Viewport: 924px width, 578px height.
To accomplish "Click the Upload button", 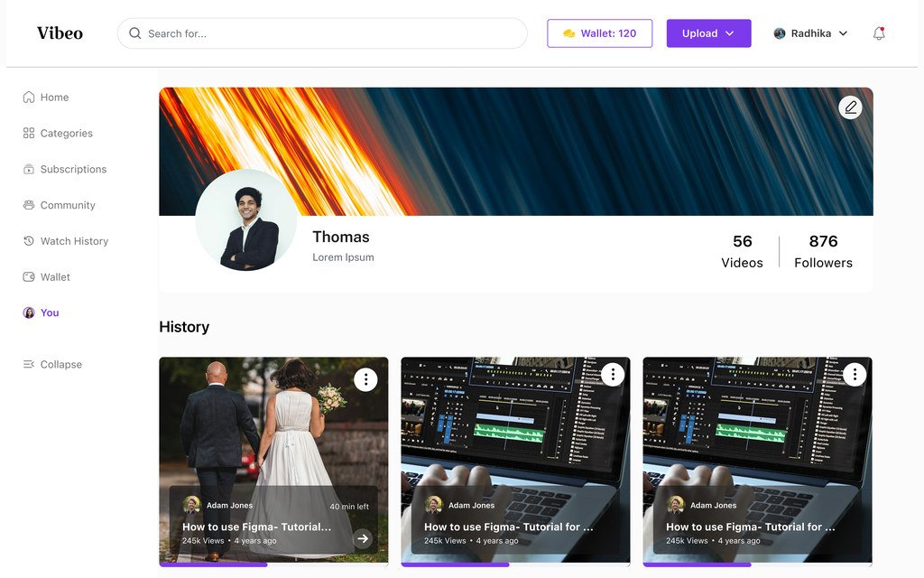I will [x=708, y=33].
